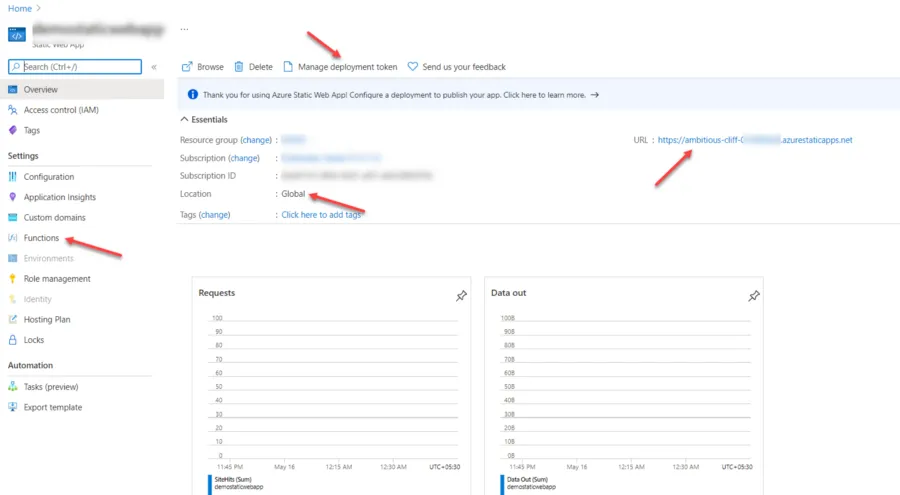Click the purple Tags icon
The image size is (900, 495).
tap(13, 130)
